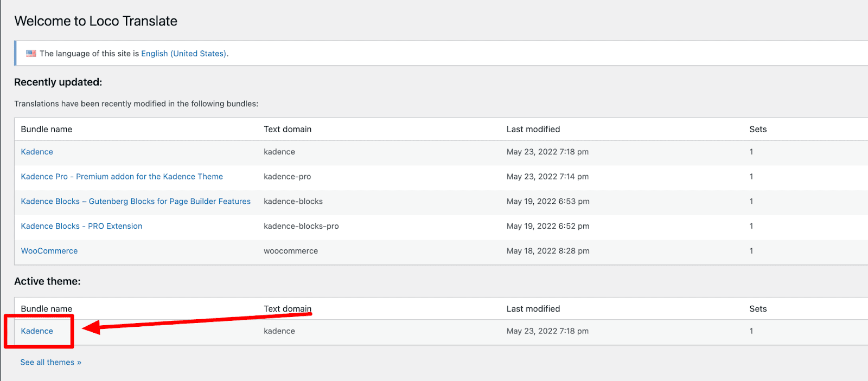Click Last modified header in Active theme table
Image resolution: width=868 pixels, height=381 pixels.
tap(533, 309)
